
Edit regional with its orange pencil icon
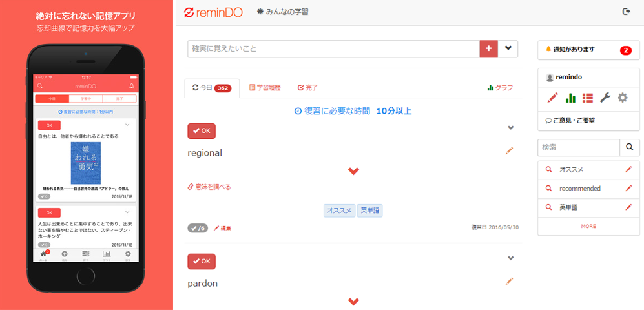(509, 150)
